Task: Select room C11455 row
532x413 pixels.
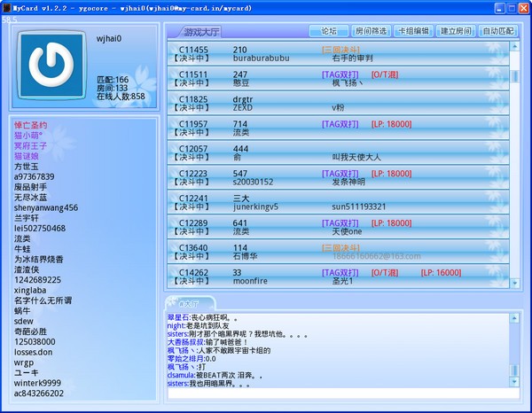Action: point(339,54)
